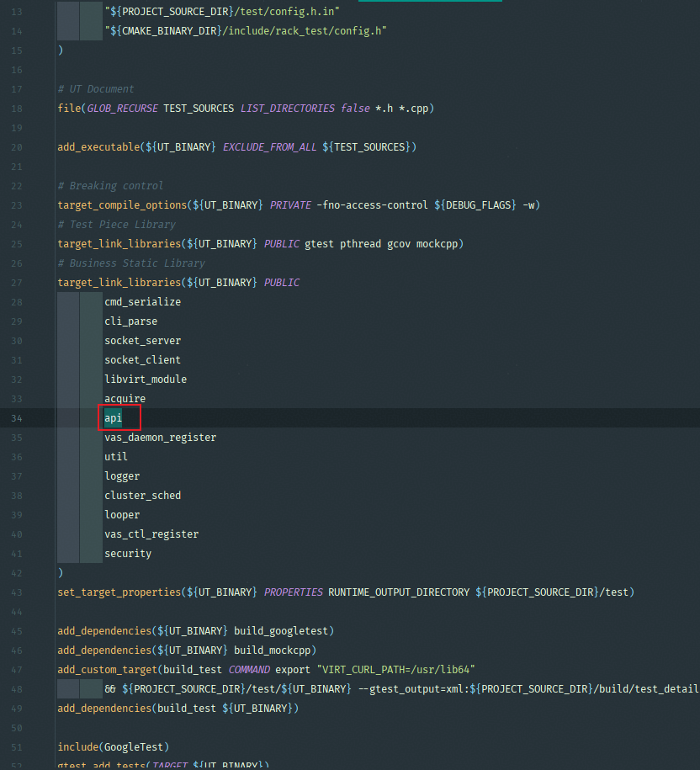Click the looper library entry
Screen dimensions: 700x770
122,515
